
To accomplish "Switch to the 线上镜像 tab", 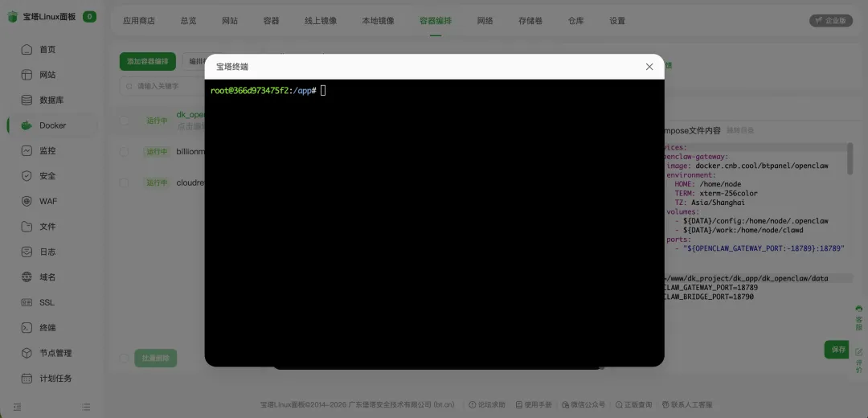I will click(x=321, y=21).
